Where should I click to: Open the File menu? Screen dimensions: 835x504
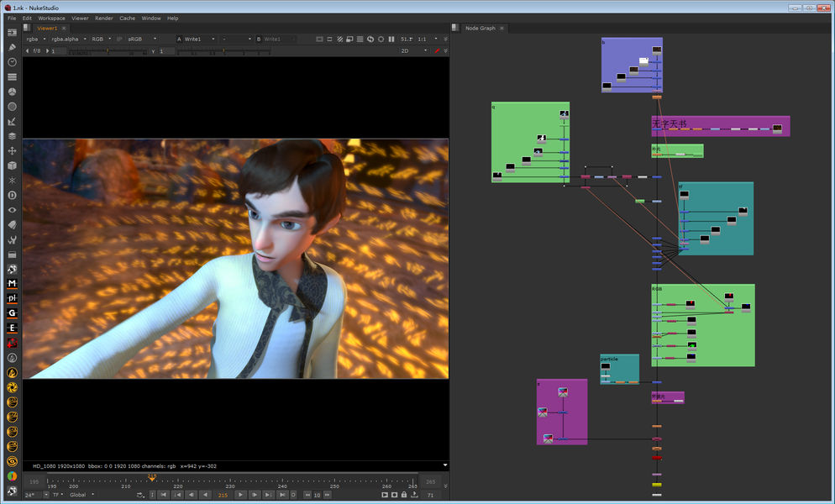pyautogui.click(x=12, y=18)
